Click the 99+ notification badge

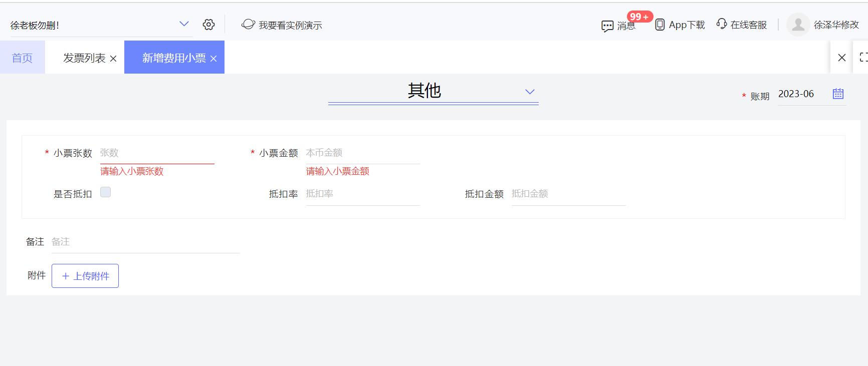pyautogui.click(x=639, y=17)
